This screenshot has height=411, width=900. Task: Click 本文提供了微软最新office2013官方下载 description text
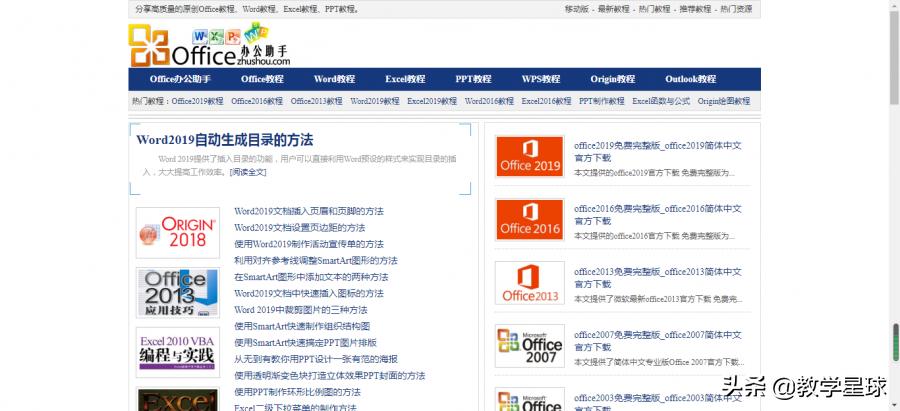[x=658, y=299]
